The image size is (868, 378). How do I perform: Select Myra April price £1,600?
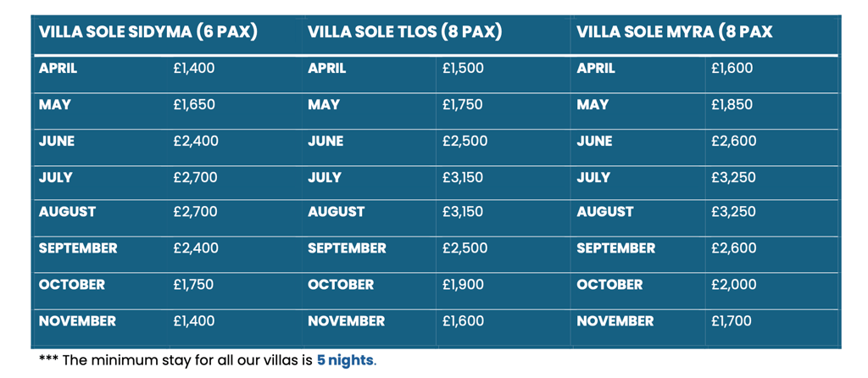(732, 69)
